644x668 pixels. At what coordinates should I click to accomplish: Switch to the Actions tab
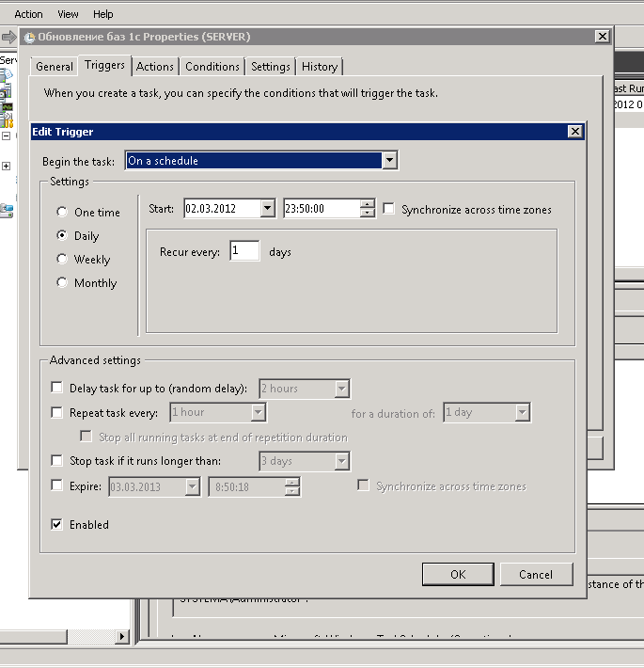[x=154, y=67]
